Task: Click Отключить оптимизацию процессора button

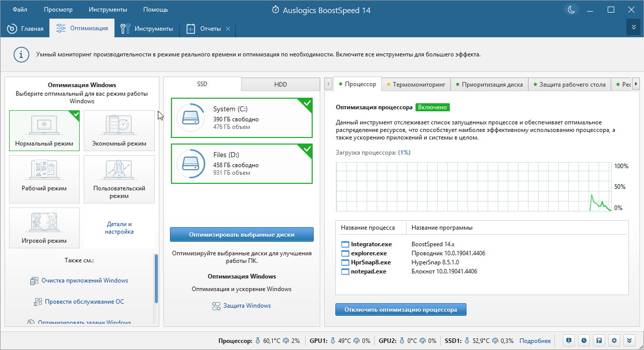Action: 401,310
